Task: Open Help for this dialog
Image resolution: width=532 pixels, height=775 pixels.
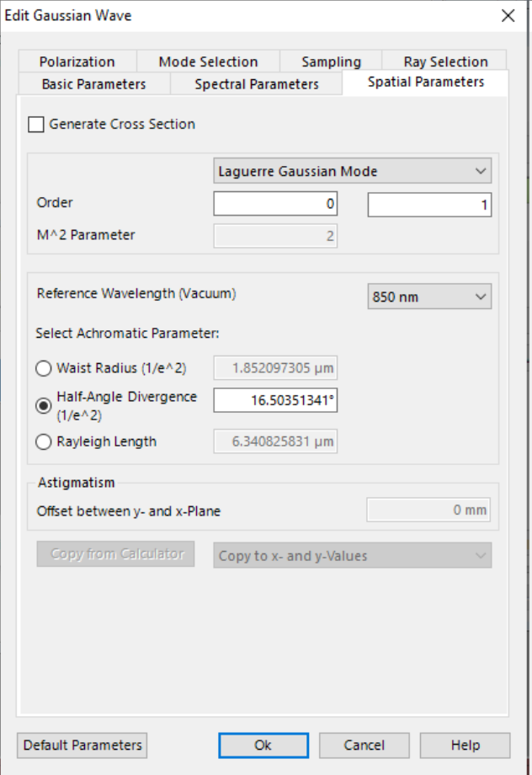Action: coord(465,746)
